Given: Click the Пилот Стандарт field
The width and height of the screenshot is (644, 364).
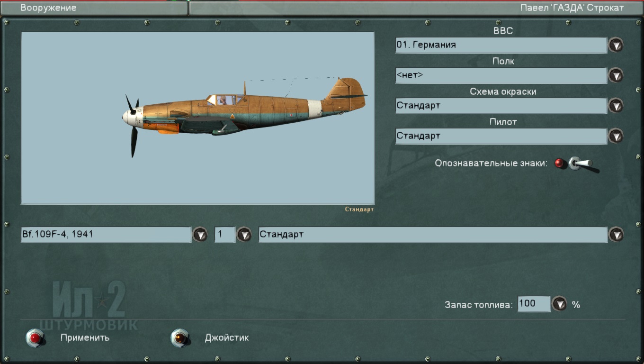Looking at the screenshot, I should (501, 136).
